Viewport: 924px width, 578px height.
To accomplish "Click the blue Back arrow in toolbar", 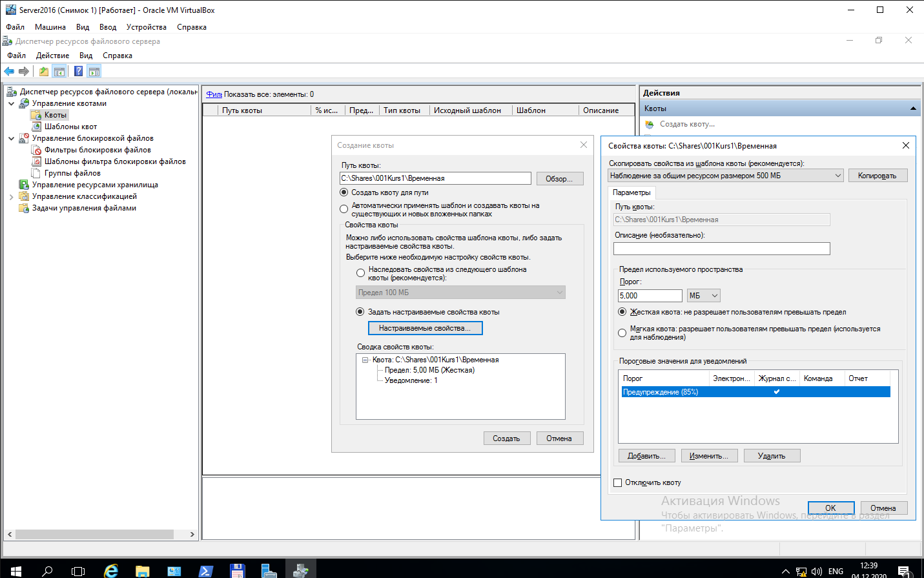I will [9, 71].
